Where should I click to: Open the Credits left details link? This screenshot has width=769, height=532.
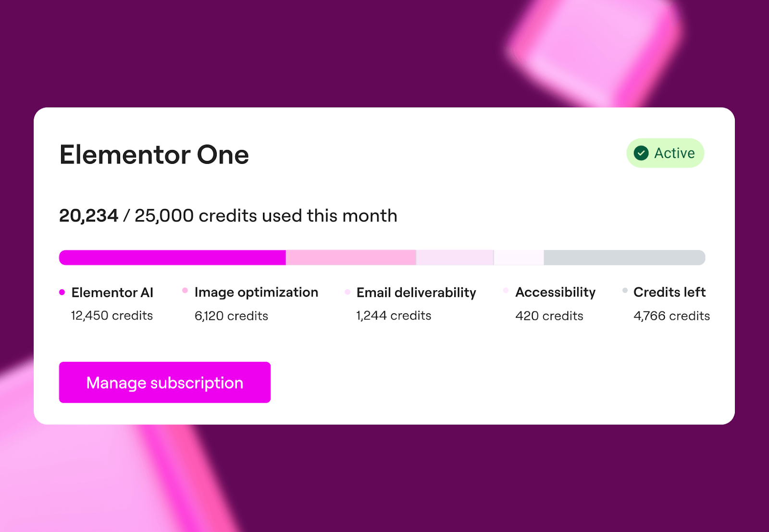[670, 292]
